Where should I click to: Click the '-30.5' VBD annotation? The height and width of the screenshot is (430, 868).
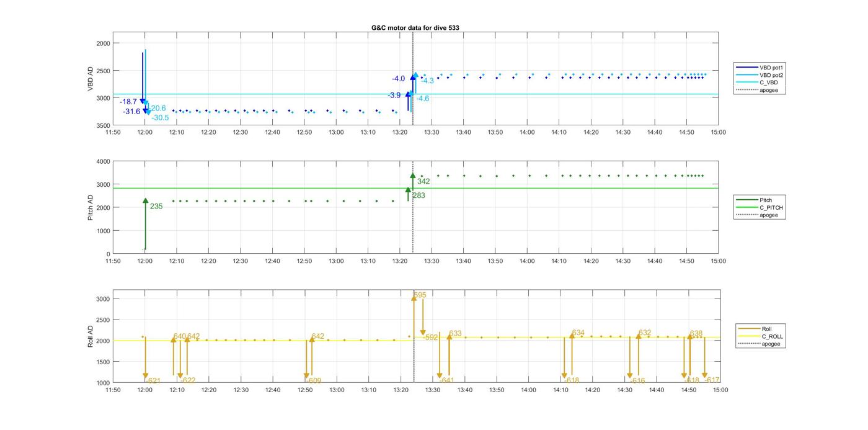pos(160,118)
